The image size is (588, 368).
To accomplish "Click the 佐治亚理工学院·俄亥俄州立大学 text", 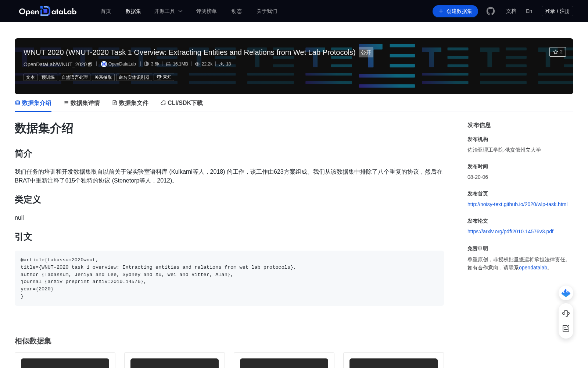I will pos(504,150).
